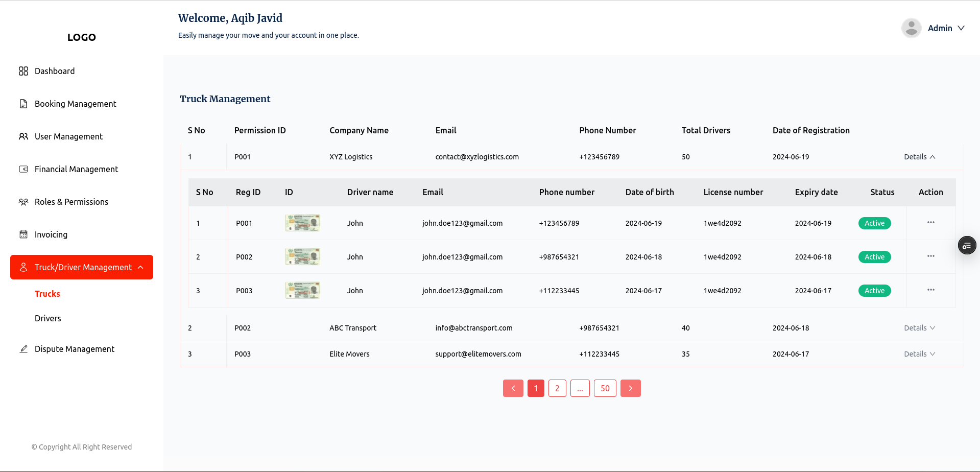Open three-dot action menu for driver P001
Viewport: 980px width, 472px height.
point(930,223)
